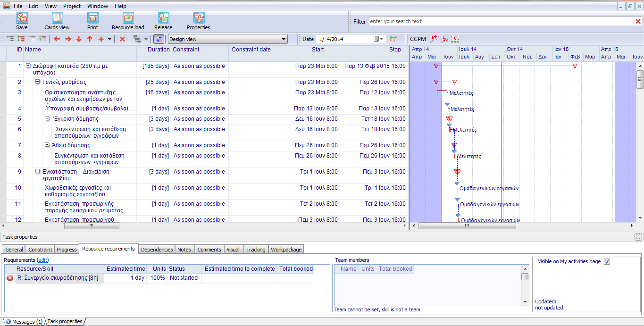The height and width of the screenshot is (326, 644).
Task: Click the Save toolbar icon
Action: 22,18
